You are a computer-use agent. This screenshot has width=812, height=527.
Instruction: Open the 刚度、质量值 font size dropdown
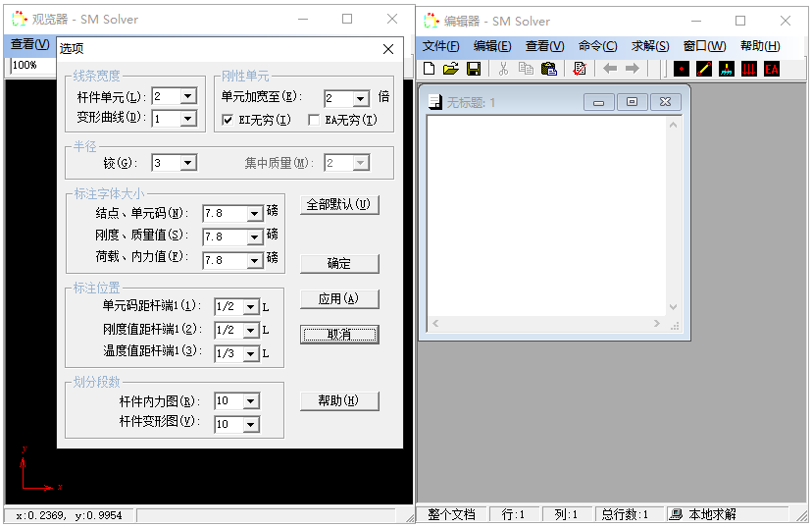tap(254, 237)
